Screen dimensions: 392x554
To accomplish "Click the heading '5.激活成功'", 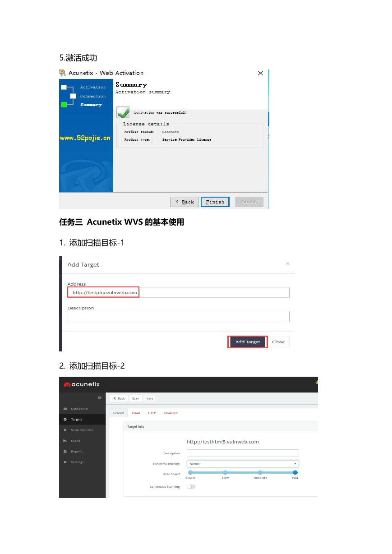I will coord(78,58).
